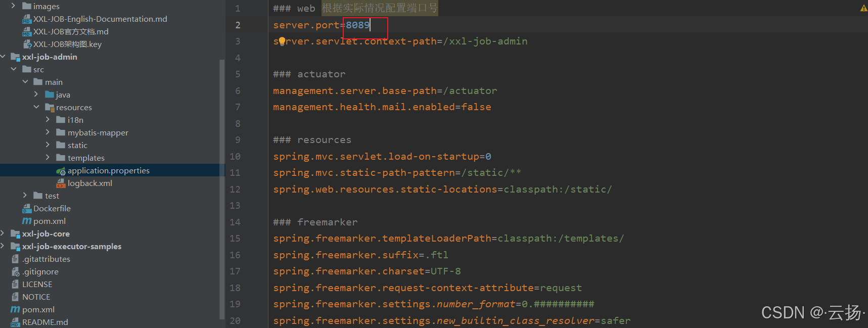Click line number 10 in the gutter

click(235, 157)
